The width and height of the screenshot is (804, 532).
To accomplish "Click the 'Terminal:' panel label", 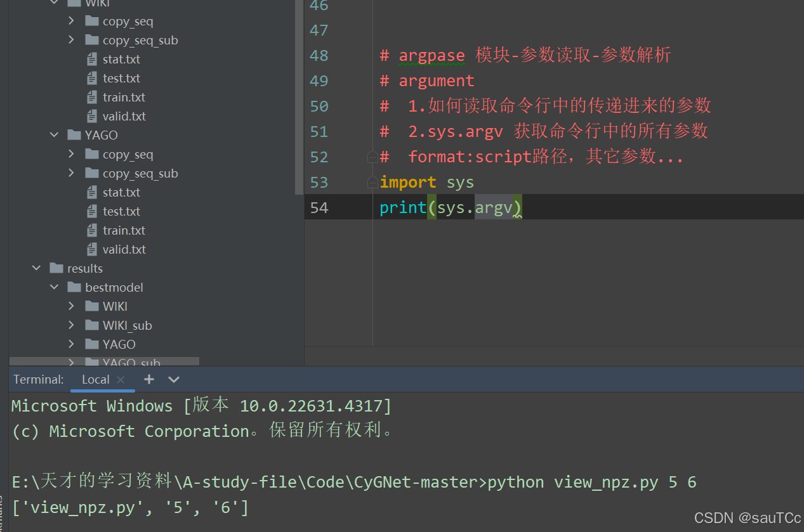I will point(39,379).
